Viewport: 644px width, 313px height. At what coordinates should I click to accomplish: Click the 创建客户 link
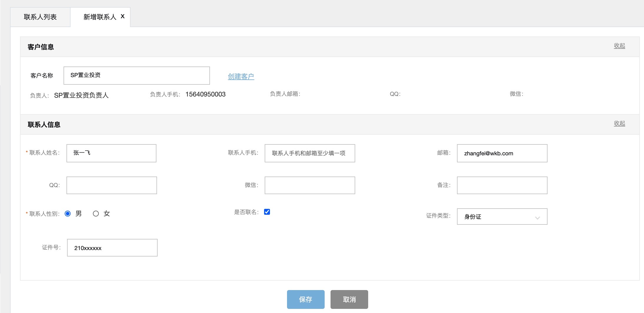(241, 76)
